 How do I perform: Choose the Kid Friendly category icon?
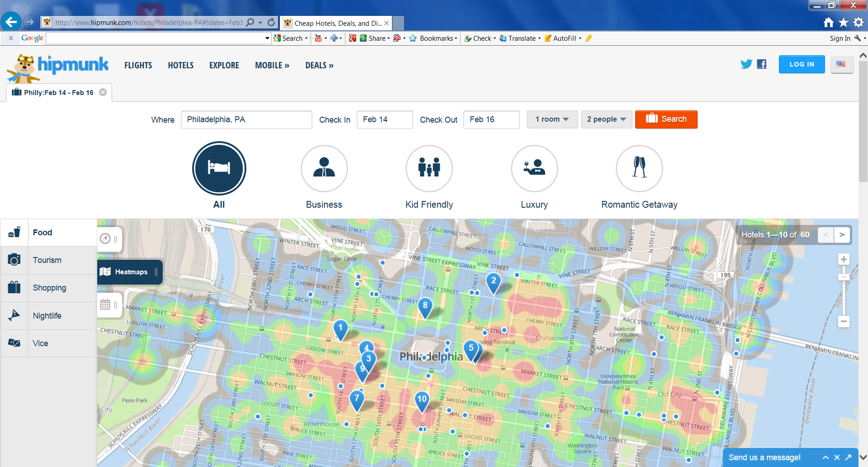429,168
